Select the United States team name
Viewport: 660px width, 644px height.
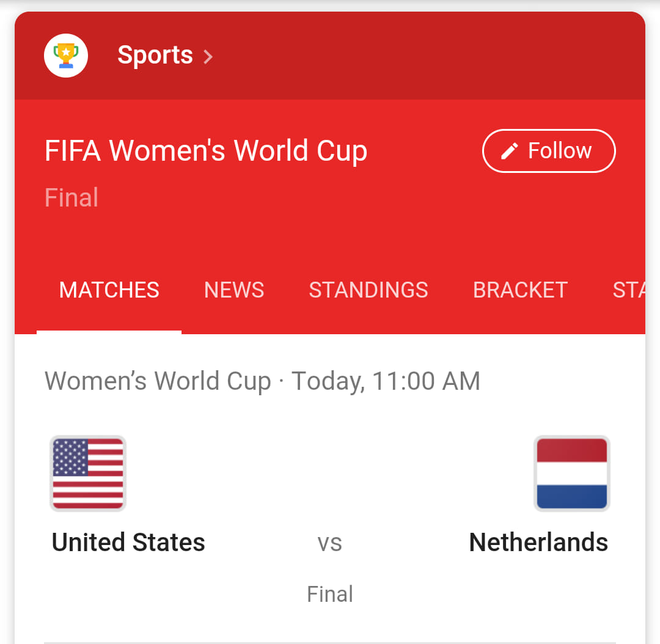click(128, 542)
